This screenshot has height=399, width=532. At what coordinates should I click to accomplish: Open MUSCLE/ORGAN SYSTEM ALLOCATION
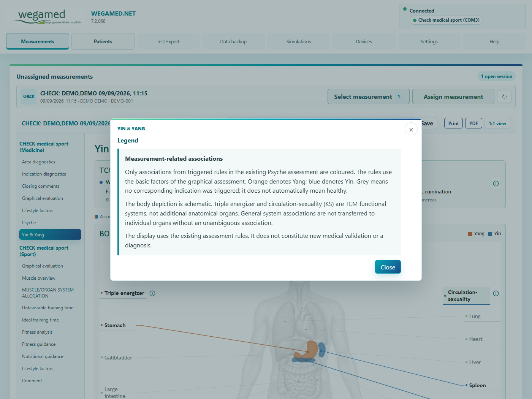point(50,293)
